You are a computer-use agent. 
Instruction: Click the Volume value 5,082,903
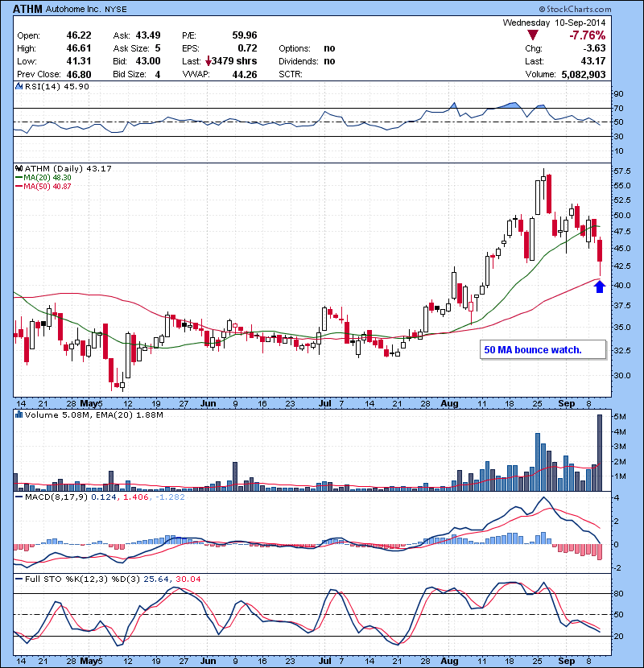[584, 75]
